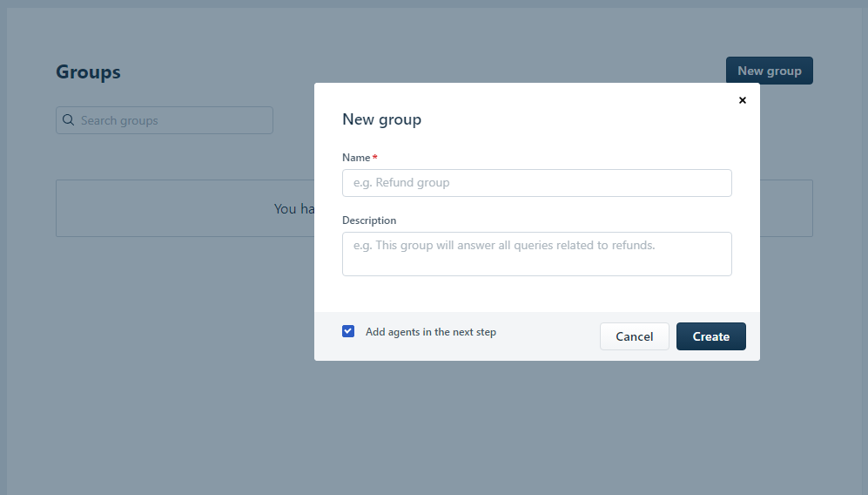Click the New group button behind the dialog

(769, 71)
